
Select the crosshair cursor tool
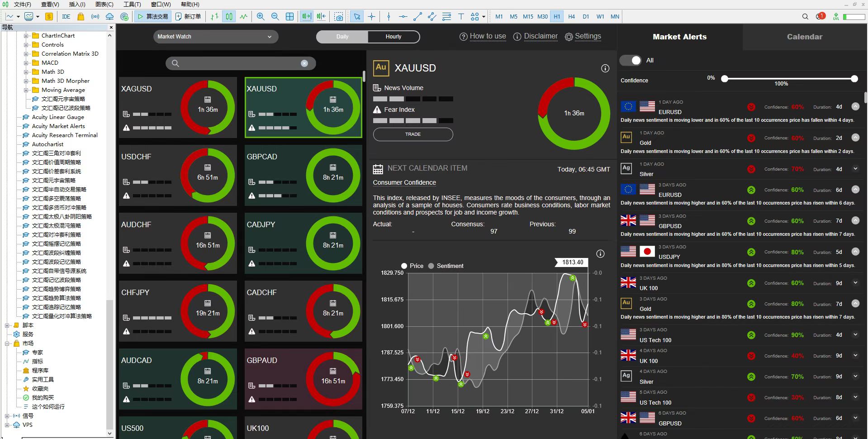click(371, 17)
